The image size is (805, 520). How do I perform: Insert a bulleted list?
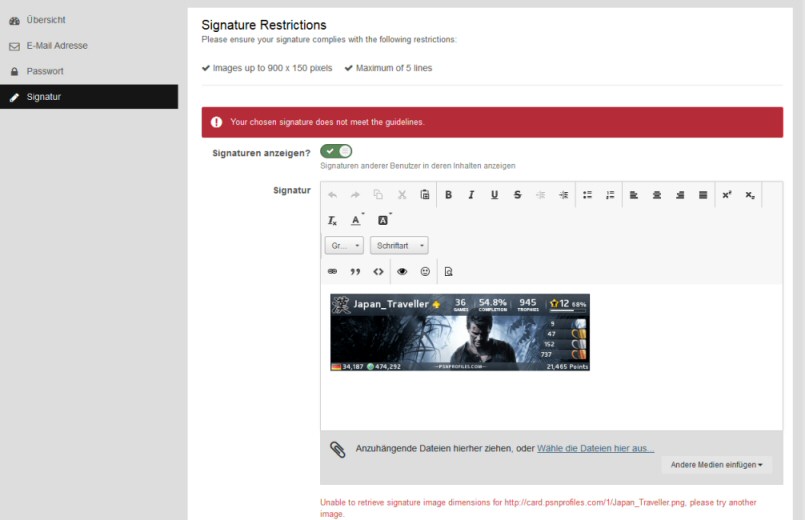point(587,195)
